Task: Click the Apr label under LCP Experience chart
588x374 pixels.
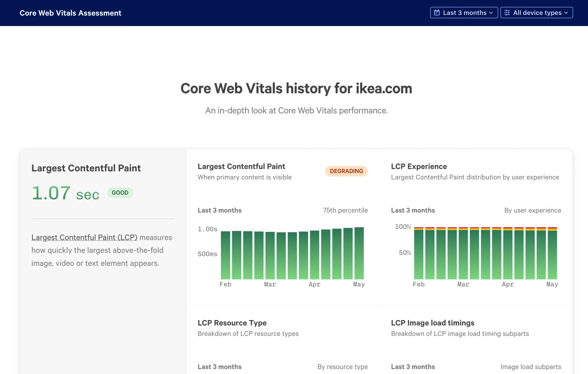Action: [508, 284]
